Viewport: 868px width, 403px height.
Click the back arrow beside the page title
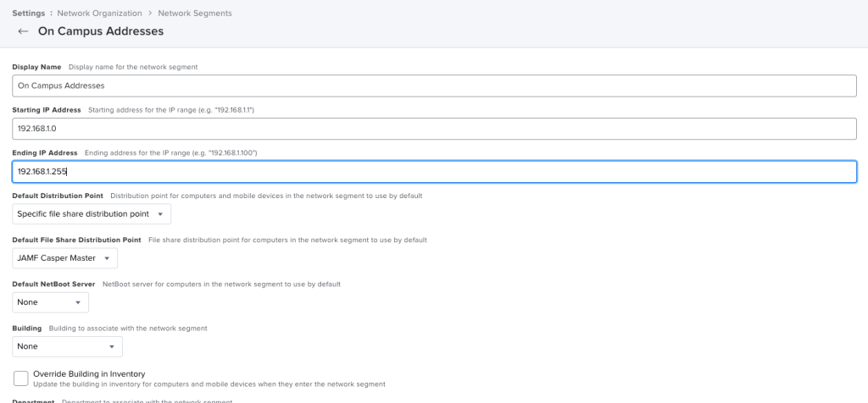23,31
